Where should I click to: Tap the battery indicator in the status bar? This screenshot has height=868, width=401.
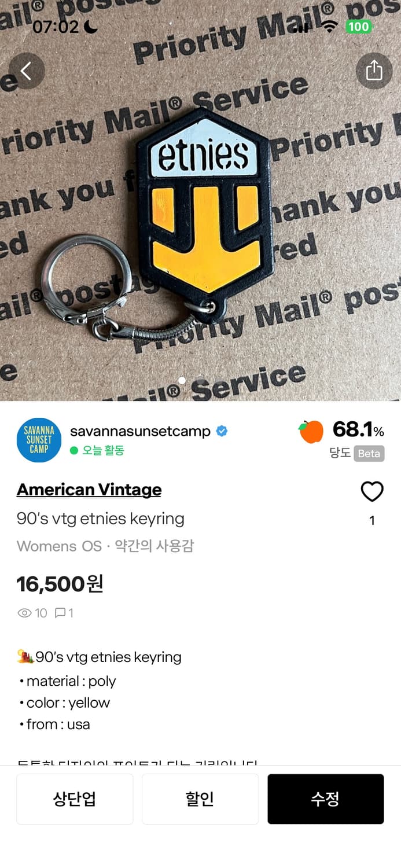(359, 27)
